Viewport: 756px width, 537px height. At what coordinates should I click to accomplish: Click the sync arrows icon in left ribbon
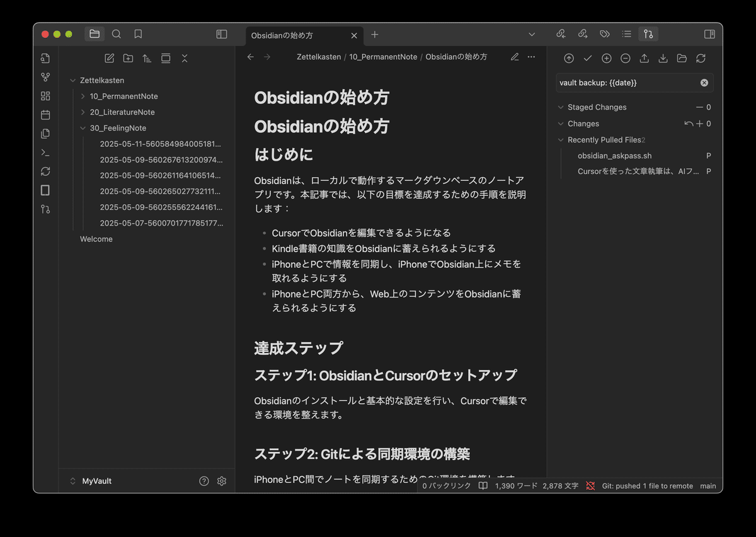(45, 171)
